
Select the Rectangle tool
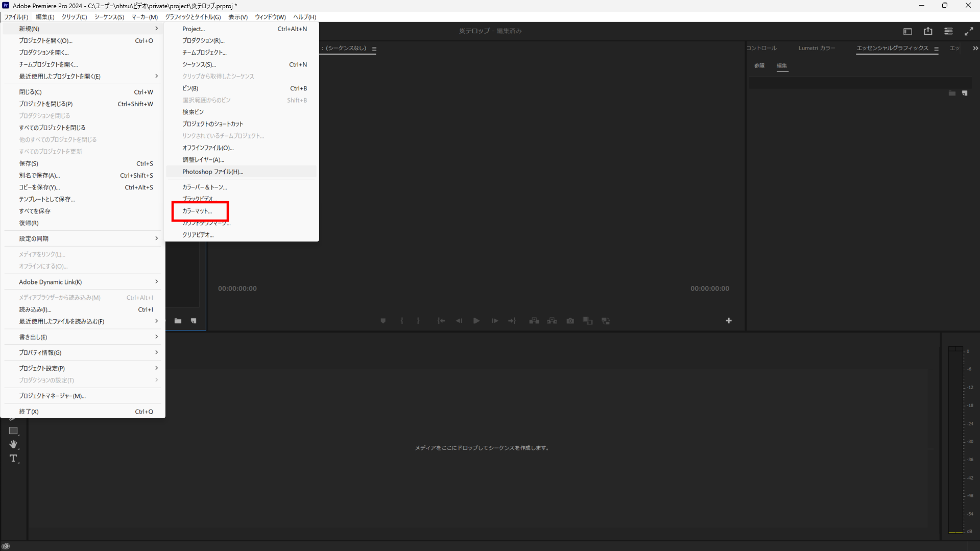coord(13,431)
